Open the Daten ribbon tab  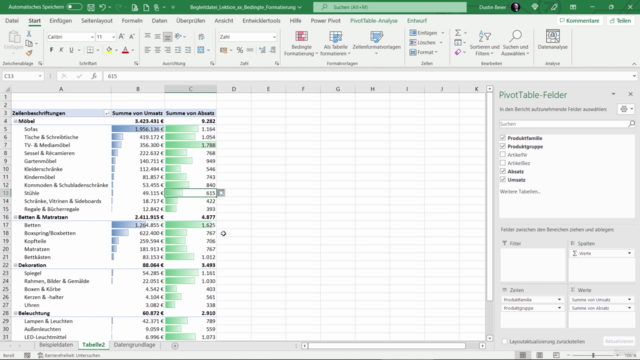click(x=159, y=20)
